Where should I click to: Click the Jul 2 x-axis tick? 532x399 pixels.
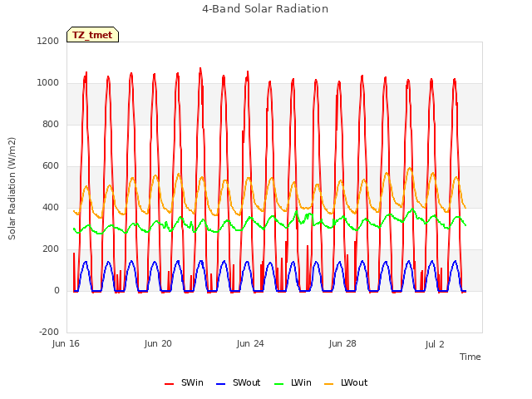click(x=435, y=344)
